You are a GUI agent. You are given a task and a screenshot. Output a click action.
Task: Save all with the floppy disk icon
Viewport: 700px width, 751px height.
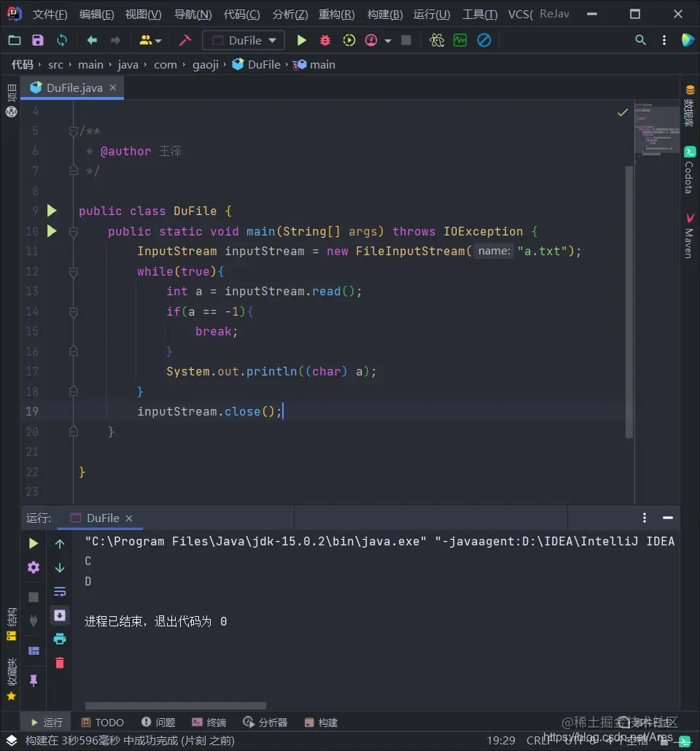[38, 40]
